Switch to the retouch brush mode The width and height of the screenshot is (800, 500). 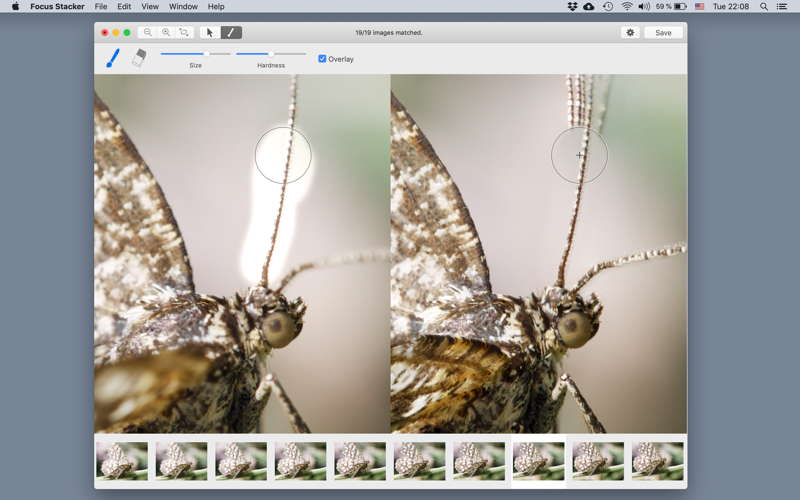pos(231,33)
